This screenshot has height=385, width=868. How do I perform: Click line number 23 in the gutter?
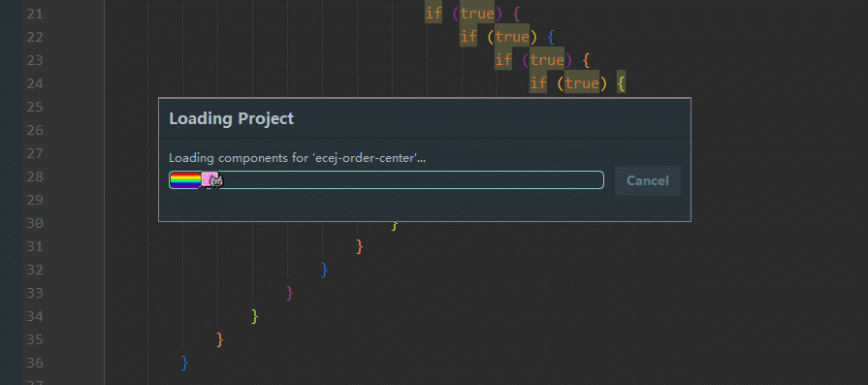click(34, 60)
